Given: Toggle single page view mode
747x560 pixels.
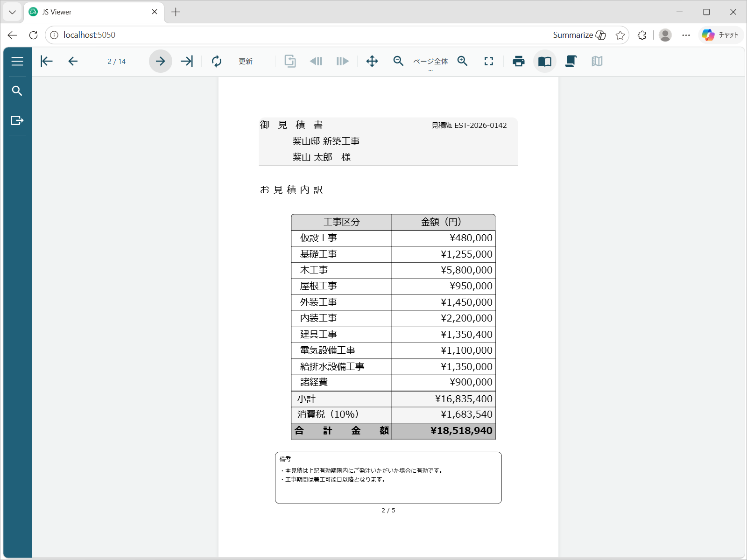Looking at the screenshot, I should coord(545,61).
